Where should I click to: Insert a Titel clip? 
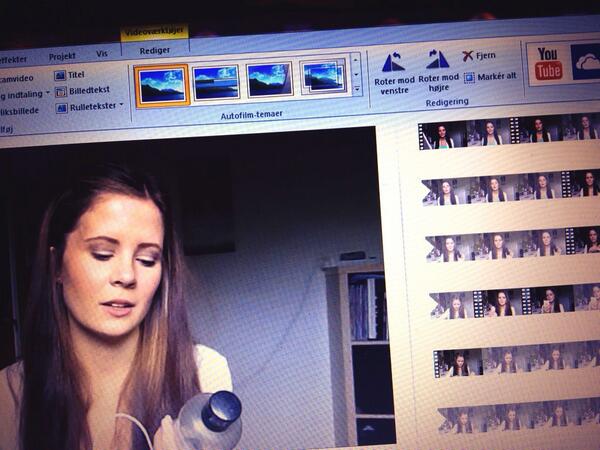69,75
